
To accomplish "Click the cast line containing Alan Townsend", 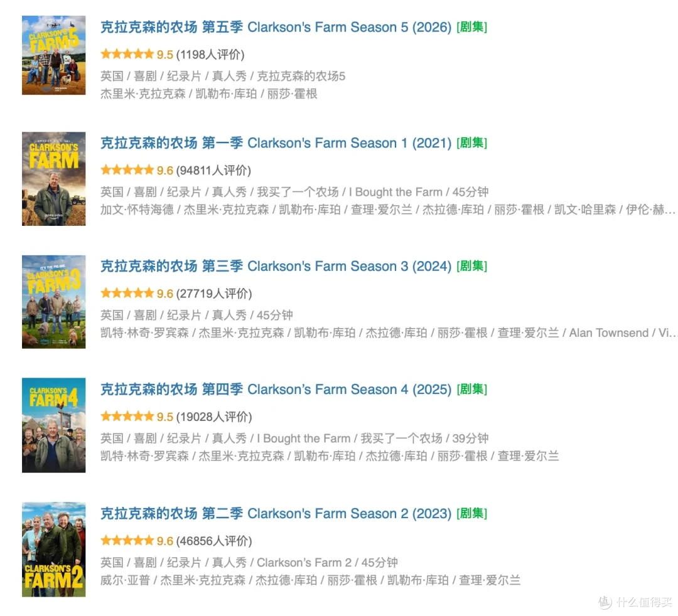I will (x=388, y=333).
